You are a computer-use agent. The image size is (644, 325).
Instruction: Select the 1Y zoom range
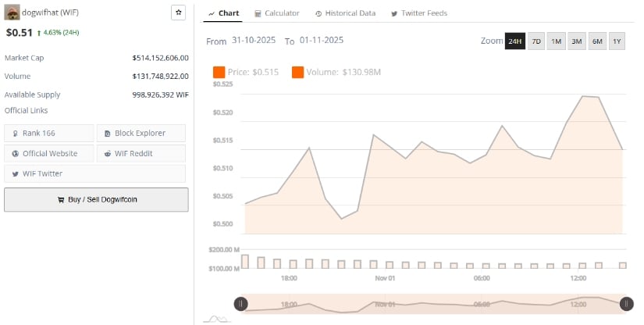tap(617, 41)
